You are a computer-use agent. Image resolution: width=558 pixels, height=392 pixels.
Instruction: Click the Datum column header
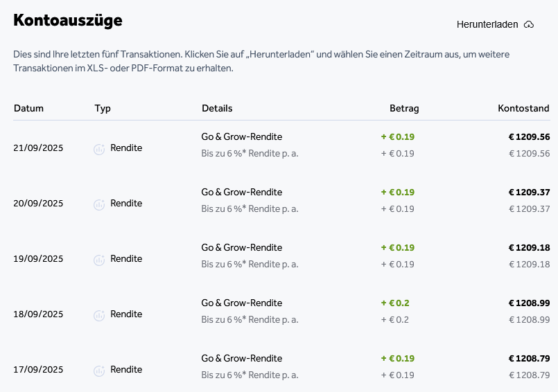28,108
